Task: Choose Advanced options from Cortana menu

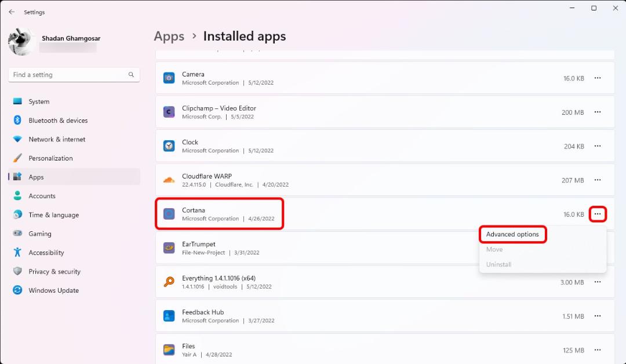Action: pos(512,234)
